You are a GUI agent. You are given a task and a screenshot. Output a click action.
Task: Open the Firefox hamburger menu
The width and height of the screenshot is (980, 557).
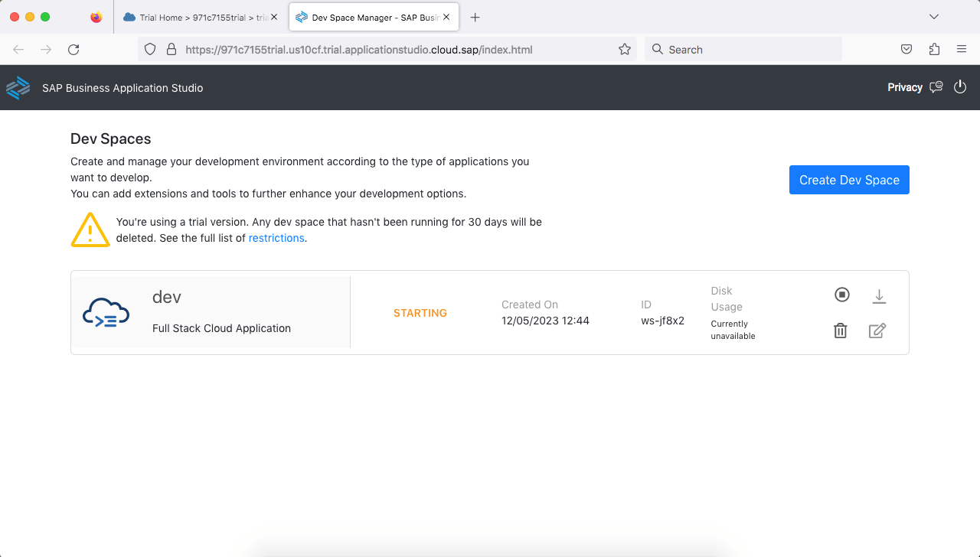962,49
